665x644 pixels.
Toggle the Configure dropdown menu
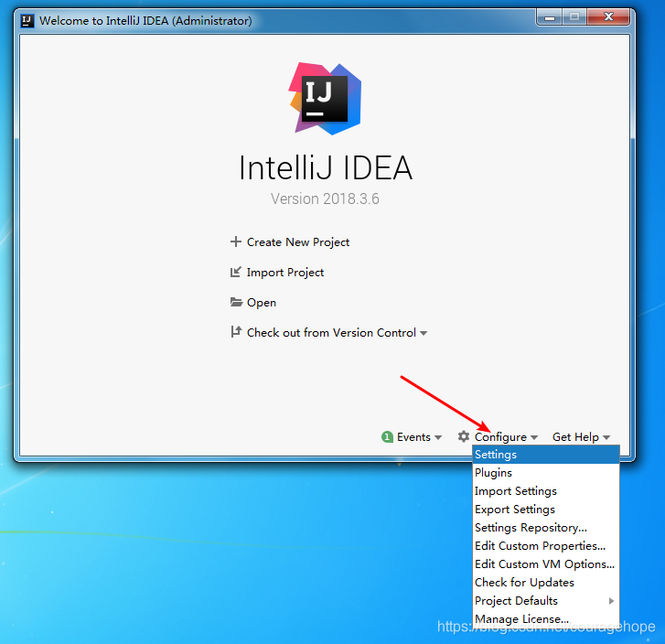pos(506,437)
